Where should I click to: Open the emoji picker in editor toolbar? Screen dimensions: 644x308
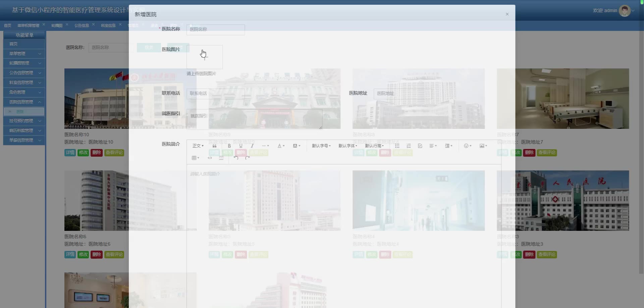coord(467,146)
